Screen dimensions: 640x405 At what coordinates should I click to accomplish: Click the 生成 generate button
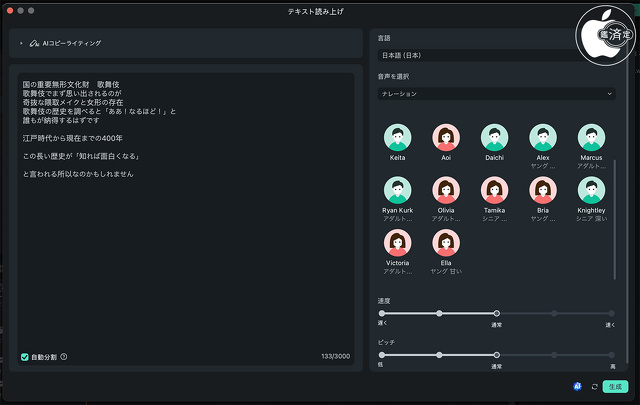coord(615,386)
